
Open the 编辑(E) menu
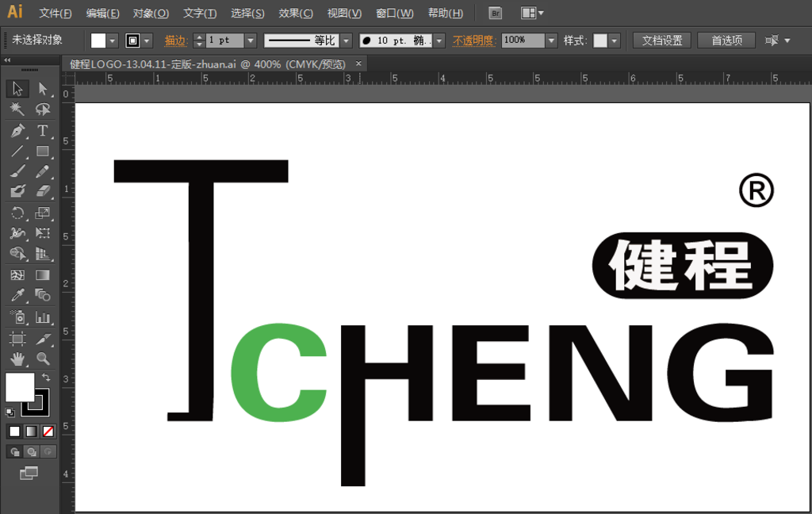click(102, 13)
